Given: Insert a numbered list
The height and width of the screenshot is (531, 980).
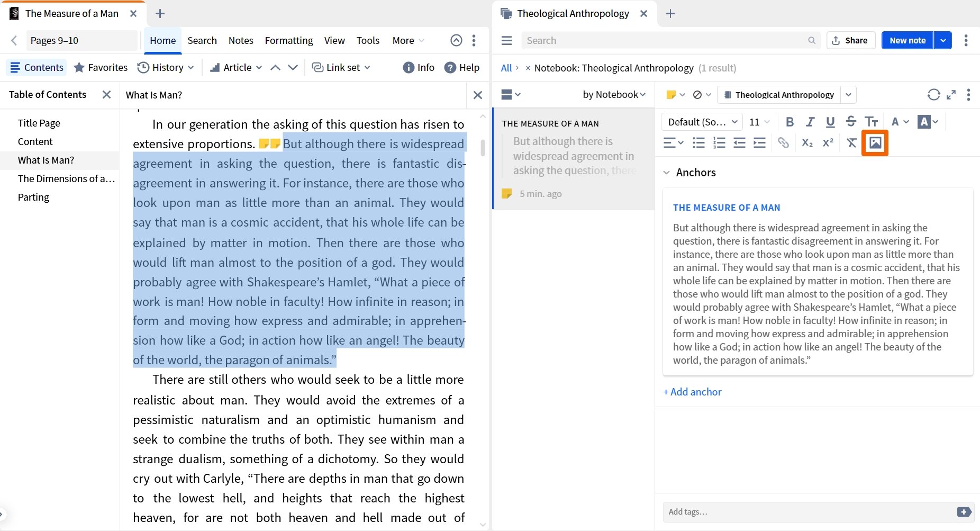Looking at the screenshot, I should click(x=719, y=142).
